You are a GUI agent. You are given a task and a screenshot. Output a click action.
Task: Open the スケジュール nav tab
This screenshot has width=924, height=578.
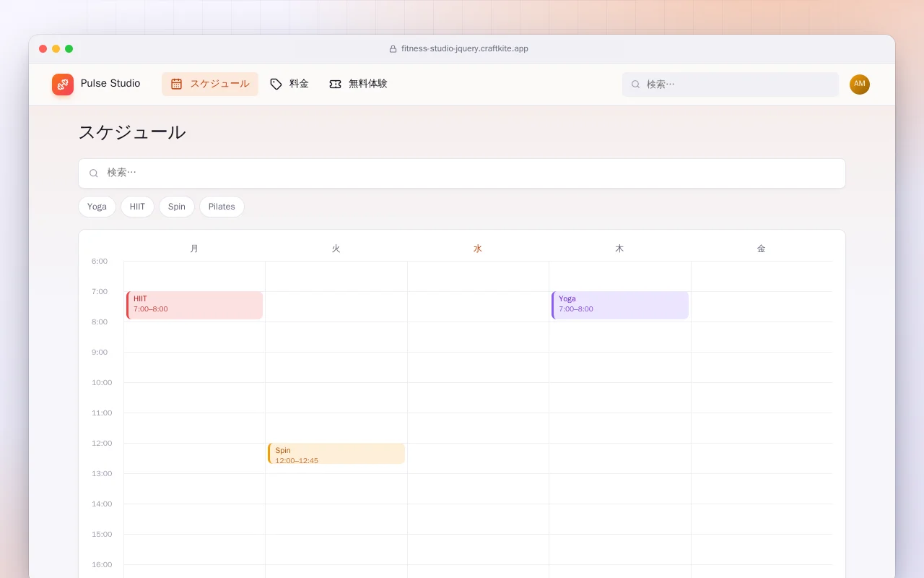(x=210, y=84)
